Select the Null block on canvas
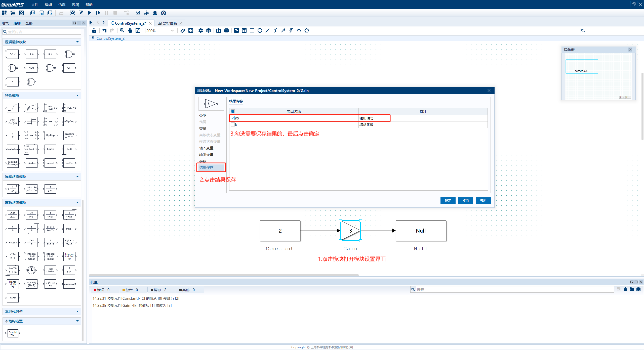Viewport: 644px width, 350px height. coord(421,231)
